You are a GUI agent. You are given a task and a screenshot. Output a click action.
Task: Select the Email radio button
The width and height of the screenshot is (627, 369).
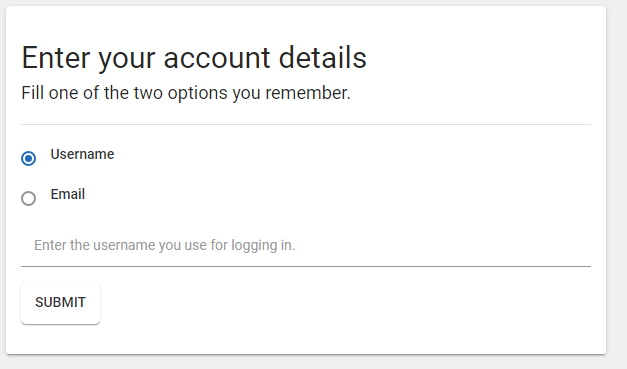click(28, 198)
